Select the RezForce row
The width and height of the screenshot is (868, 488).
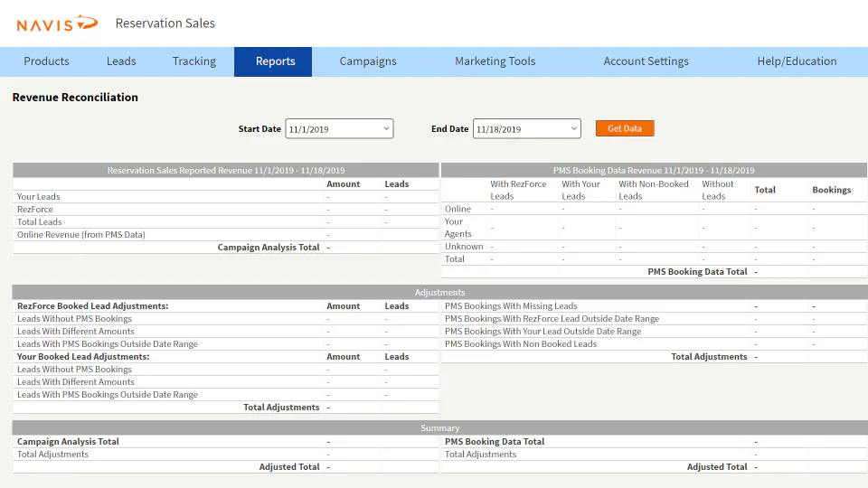click(x=226, y=209)
